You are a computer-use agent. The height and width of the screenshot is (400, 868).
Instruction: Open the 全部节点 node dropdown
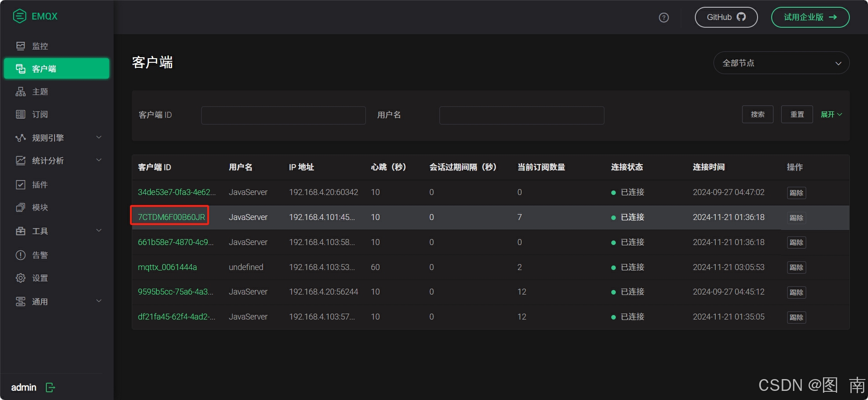click(781, 63)
